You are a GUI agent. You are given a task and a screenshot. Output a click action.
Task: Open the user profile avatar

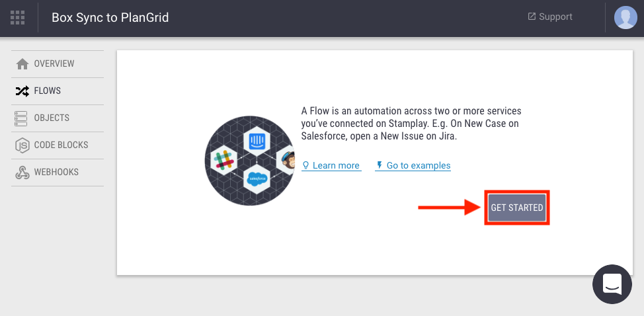point(625,18)
